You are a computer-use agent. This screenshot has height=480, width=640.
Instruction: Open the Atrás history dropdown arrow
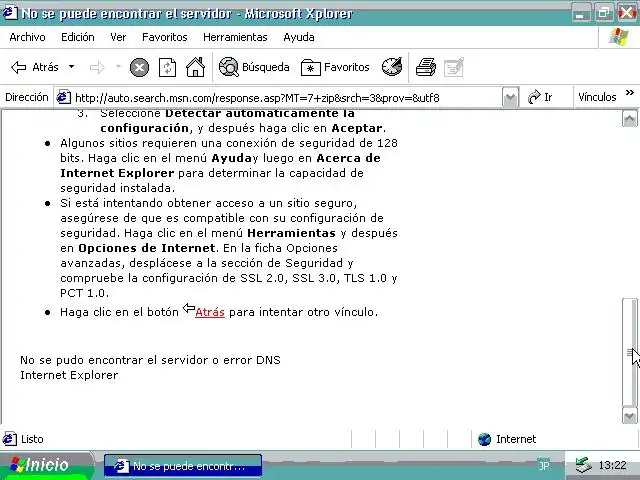71,67
